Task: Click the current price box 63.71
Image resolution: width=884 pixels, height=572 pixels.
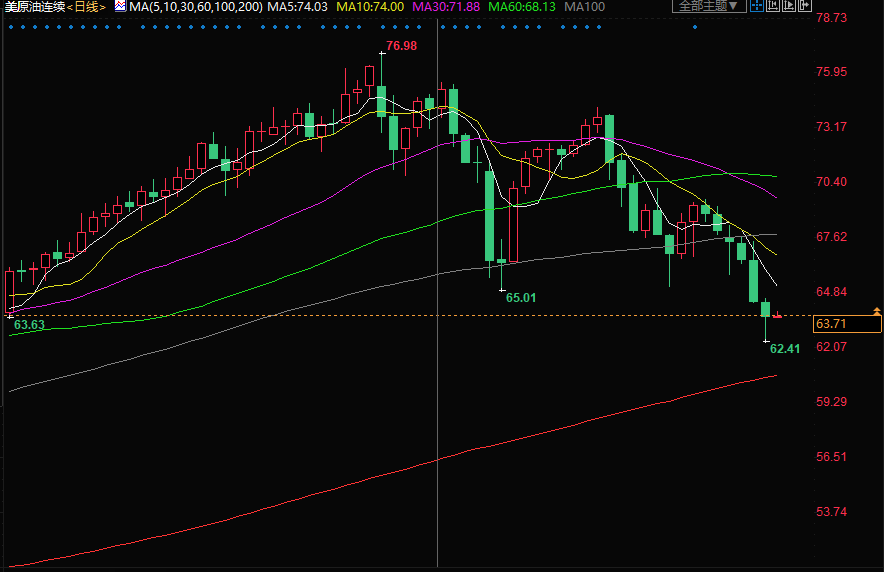Action: [x=832, y=324]
